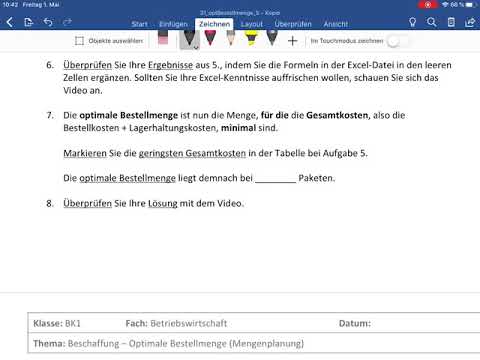Select the Zeichnen tab
Screen dimensions: 480x360
(x=214, y=24)
